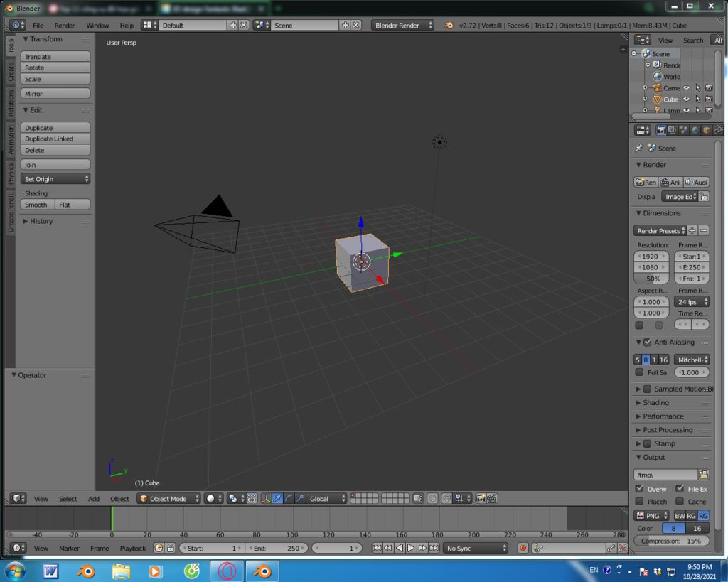Image resolution: width=728 pixels, height=582 pixels.
Task: Toggle the timeline lock range icon
Action: pos(171,548)
